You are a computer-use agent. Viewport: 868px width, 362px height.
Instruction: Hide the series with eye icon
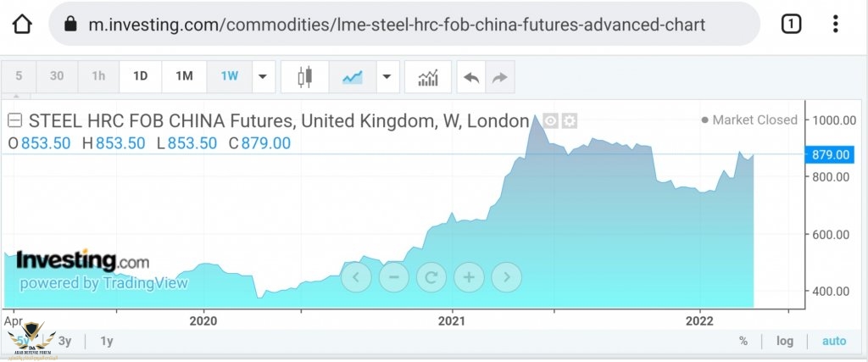pos(550,120)
